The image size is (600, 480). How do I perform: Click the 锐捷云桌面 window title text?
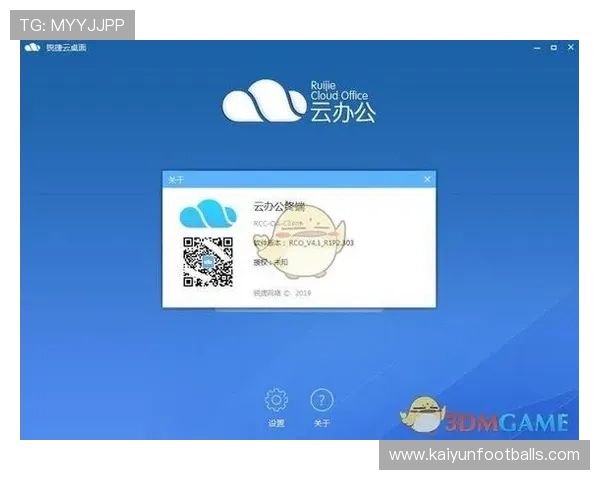pyautogui.click(x=66, y=48)
